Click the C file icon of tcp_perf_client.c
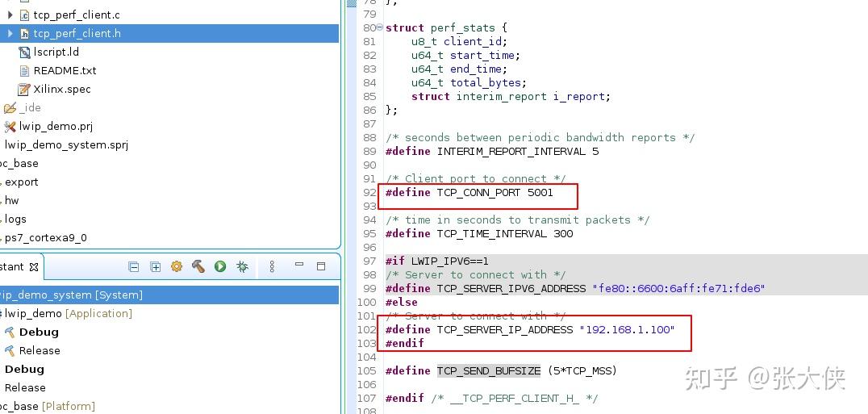The height and width of the screenshot is (414, 868). 24,15
